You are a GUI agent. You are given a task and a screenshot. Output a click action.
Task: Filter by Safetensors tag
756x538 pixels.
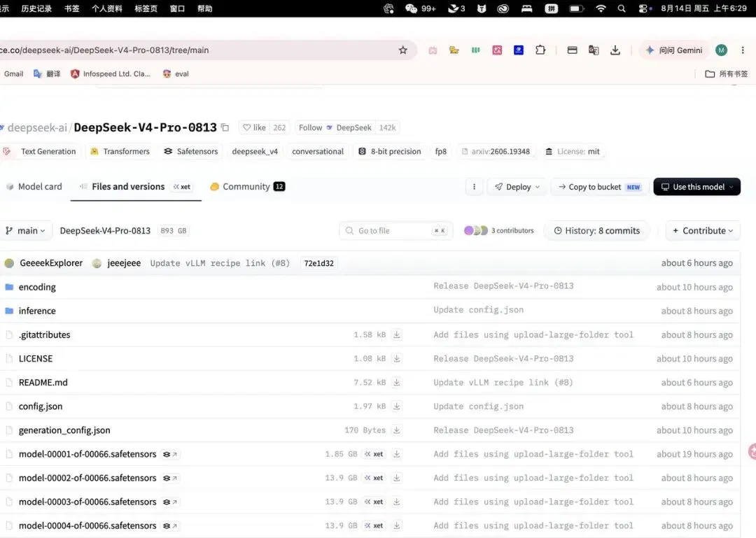pos(190,151)
